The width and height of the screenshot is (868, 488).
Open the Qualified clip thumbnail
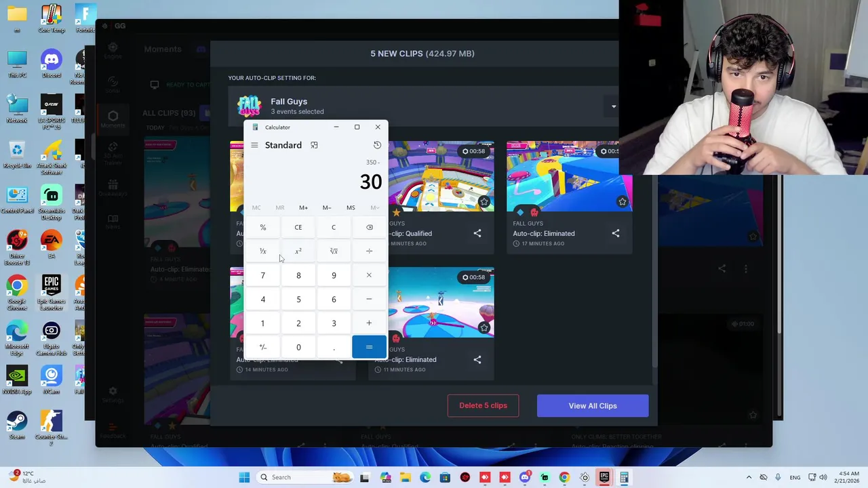(x=441, y=176)
